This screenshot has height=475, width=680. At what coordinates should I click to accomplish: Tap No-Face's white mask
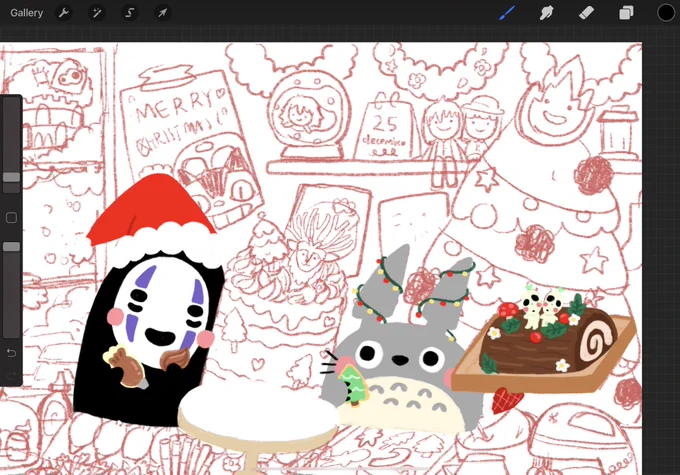tap(160, 310)
